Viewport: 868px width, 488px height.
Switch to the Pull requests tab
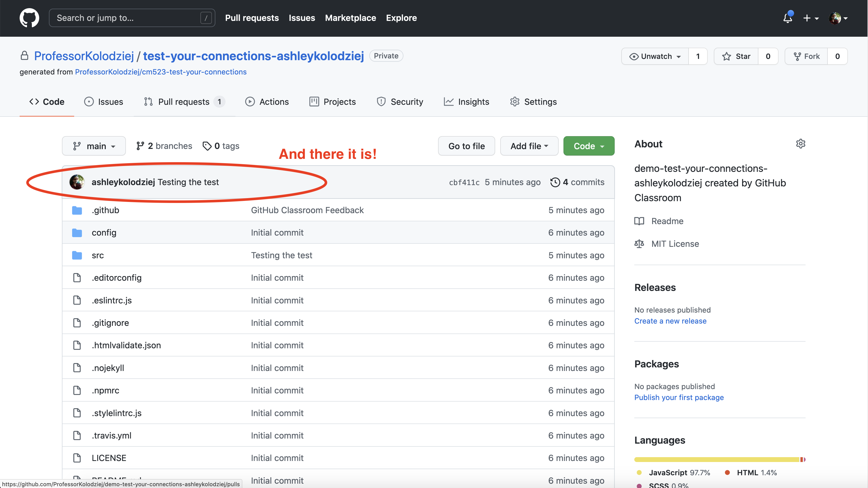coord(184,102)
